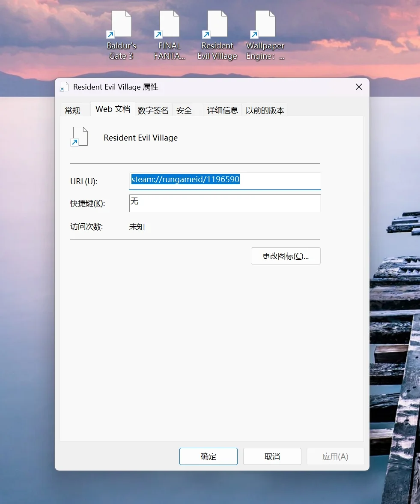Confirm changes with the 确定 button

click(x=209, y=456)
